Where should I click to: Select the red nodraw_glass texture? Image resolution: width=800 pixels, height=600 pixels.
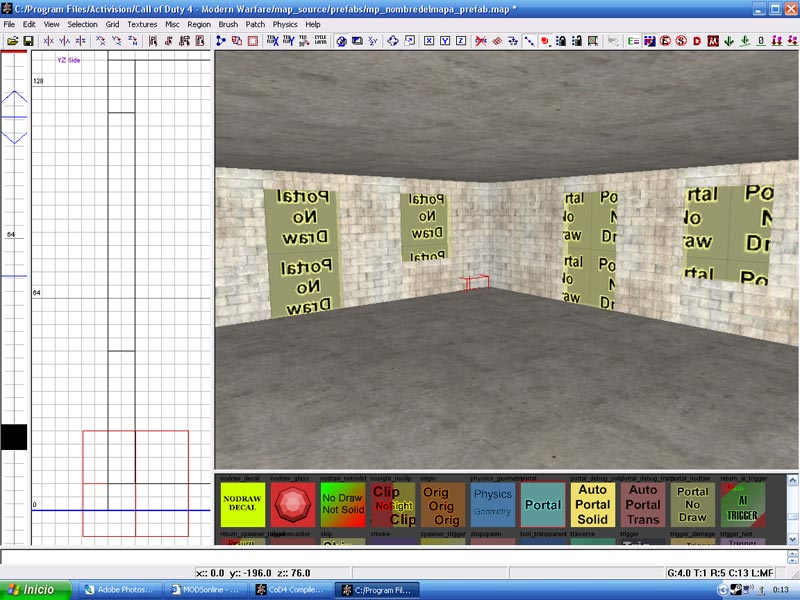point(293,505)
